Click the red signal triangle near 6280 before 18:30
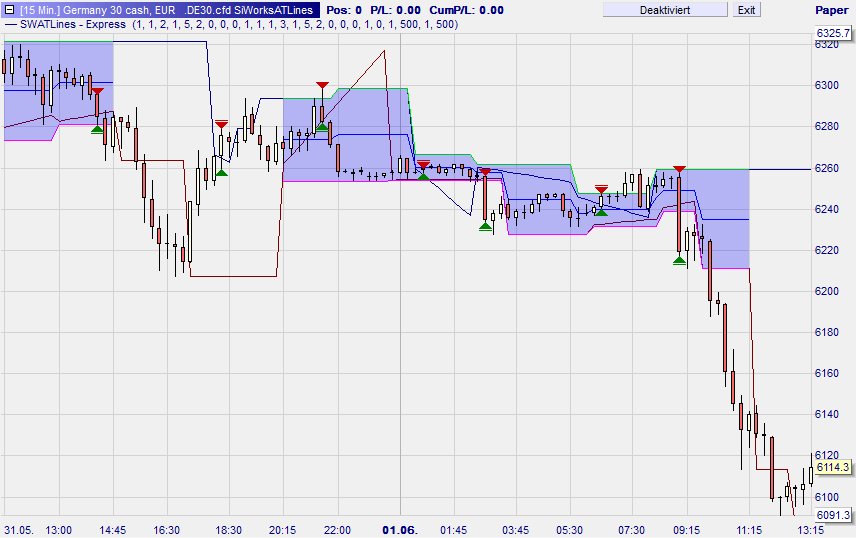This screenshot has width=856, height=538. click(221, 125)
